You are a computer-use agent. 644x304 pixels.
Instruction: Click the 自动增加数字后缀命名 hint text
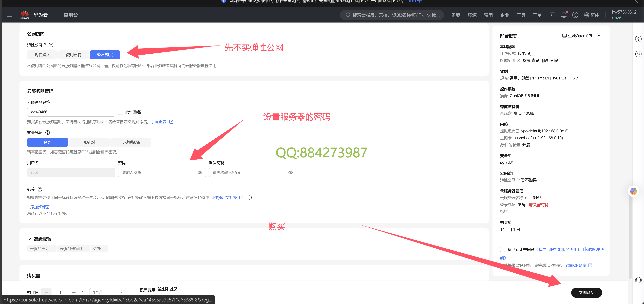[x=93, y=122]
